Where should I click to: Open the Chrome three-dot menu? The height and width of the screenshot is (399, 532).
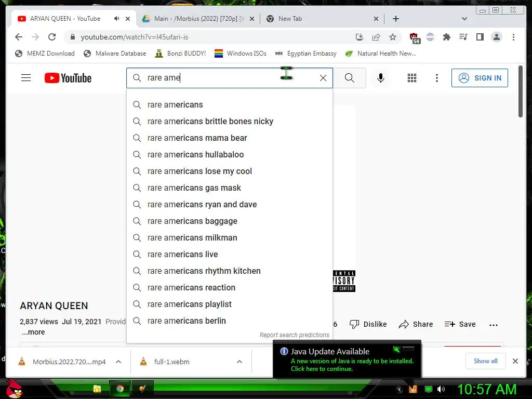513,37
